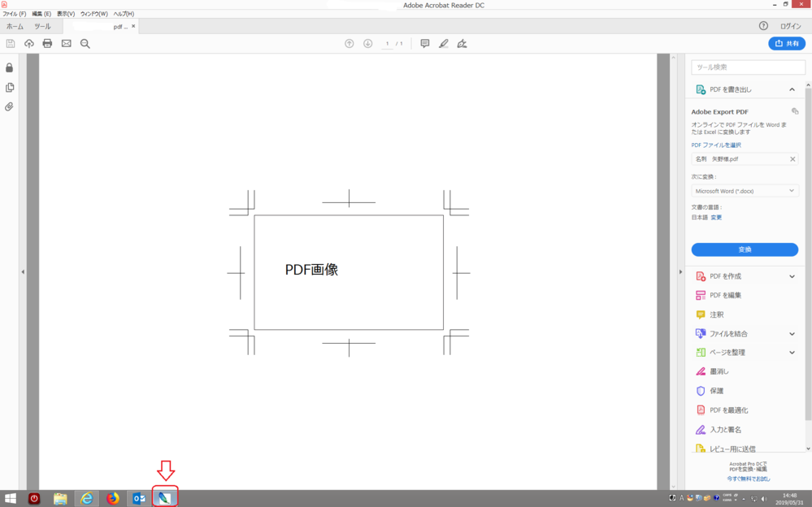Click the Send file by email icon
The height and width of the screenshot is (507, 812).
point(67,44)
